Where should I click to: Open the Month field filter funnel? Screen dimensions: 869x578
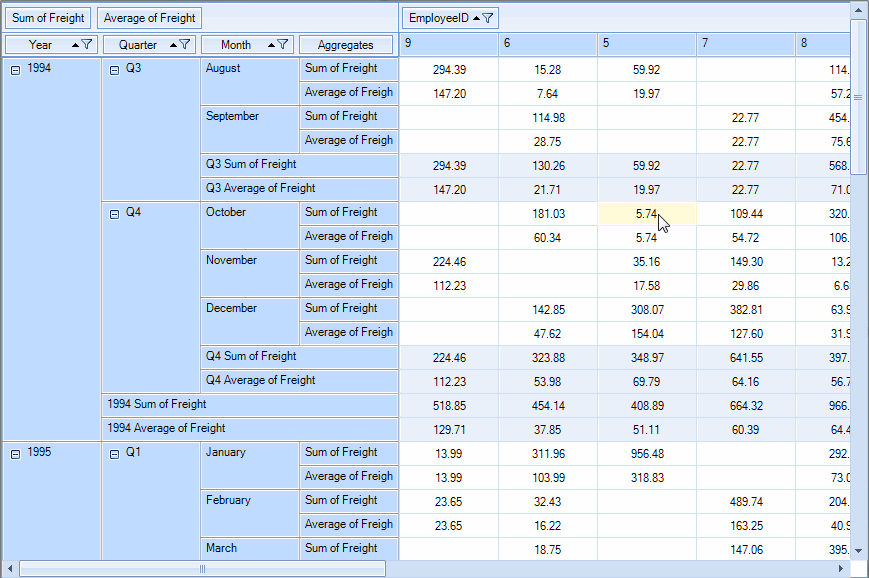[x=283, y=45]
